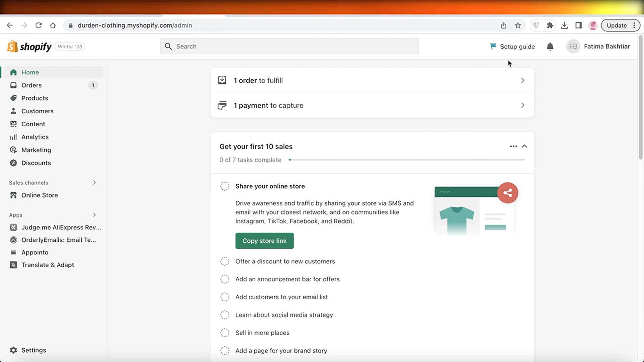Click the Analytics bar chart icon
The width and height of the screenshot is (644, 362).
[13, 137]
